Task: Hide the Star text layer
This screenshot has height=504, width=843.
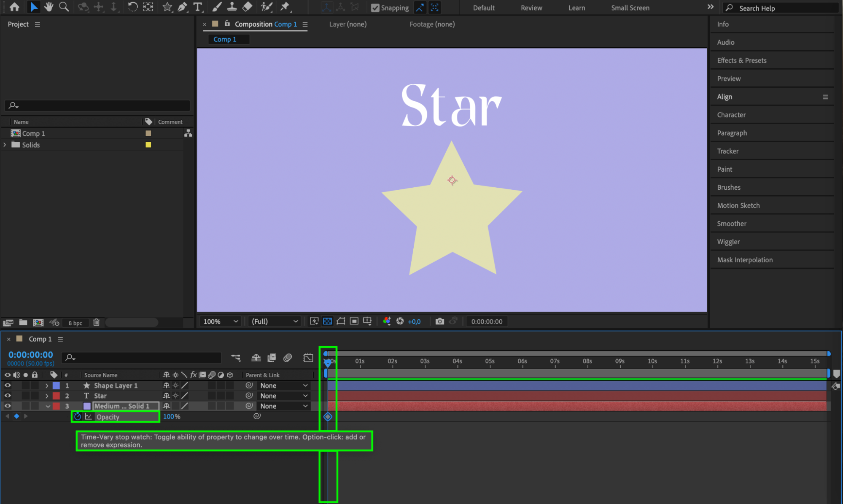Action: point(8,396)
